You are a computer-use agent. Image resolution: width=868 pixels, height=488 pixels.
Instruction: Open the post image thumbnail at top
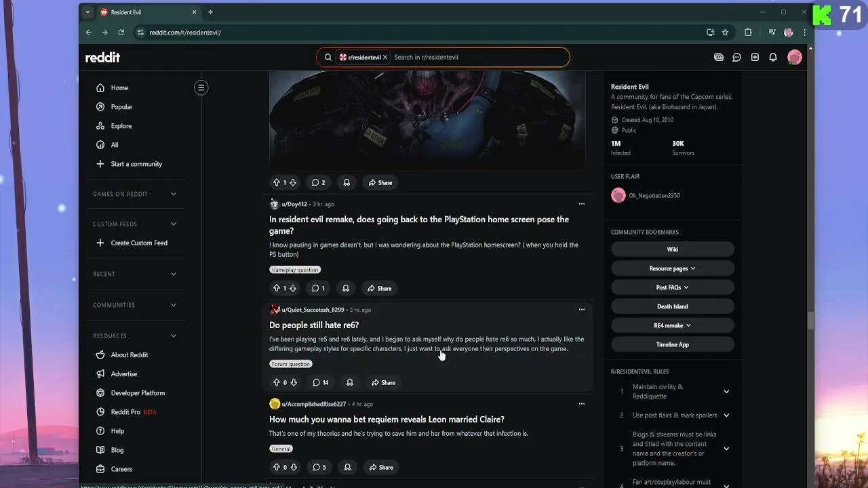point(427,120)
